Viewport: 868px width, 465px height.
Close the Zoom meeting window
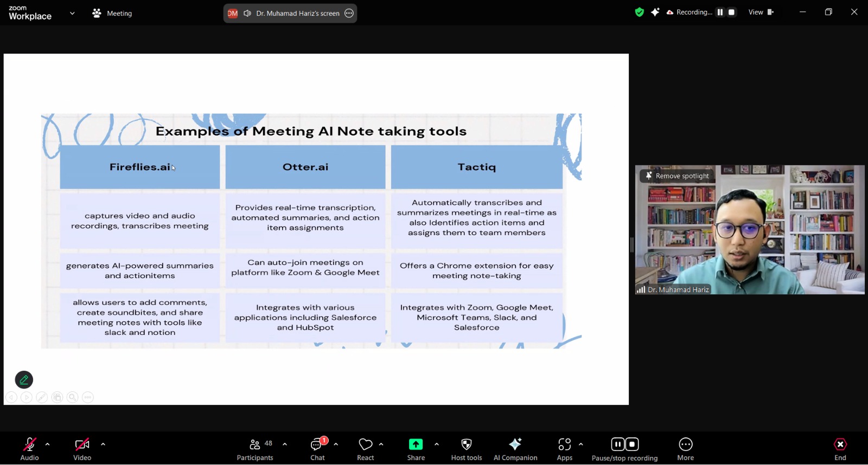[x=854, y=12]
